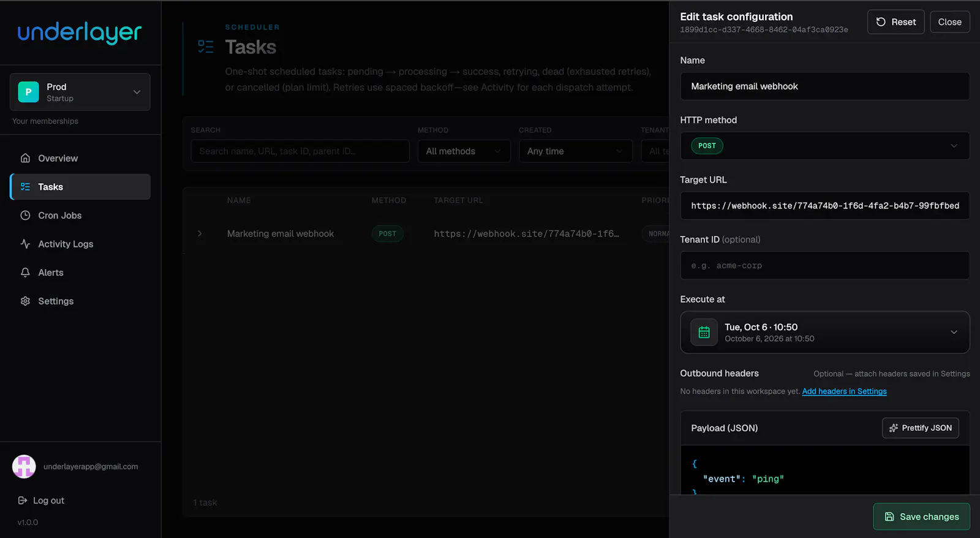This screenshot has width=980, height=538.
Task: Open Activity Logs page
Action: pyautogui.click(x=80, y=244)
